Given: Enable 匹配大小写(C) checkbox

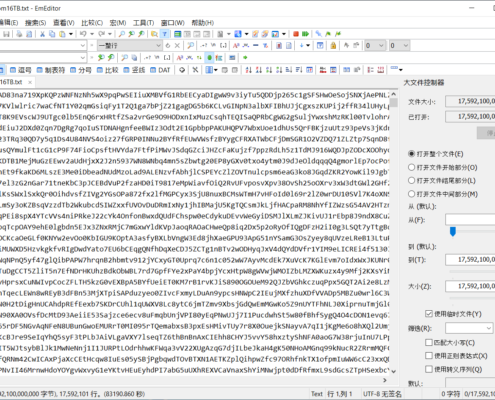Looking at the screenshot, I should 429,342.
